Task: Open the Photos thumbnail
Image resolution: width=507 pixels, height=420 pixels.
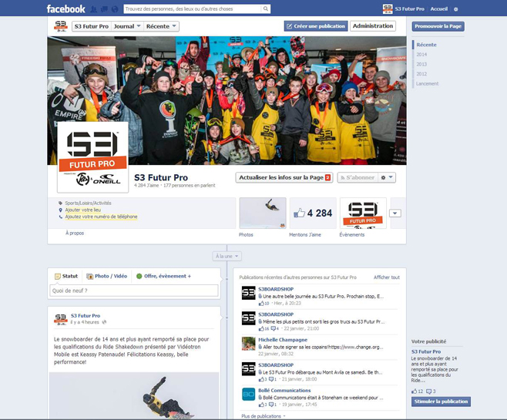Action: click(263, 213)
